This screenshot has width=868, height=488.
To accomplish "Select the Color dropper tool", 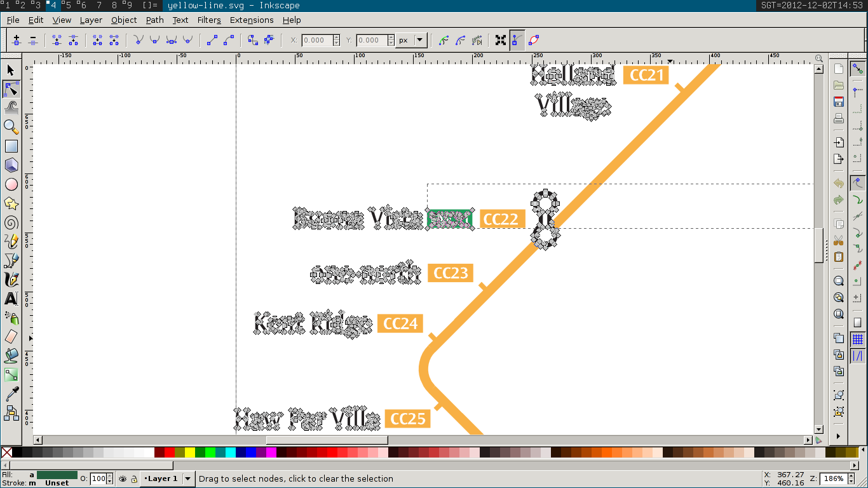I will [11, 394].
